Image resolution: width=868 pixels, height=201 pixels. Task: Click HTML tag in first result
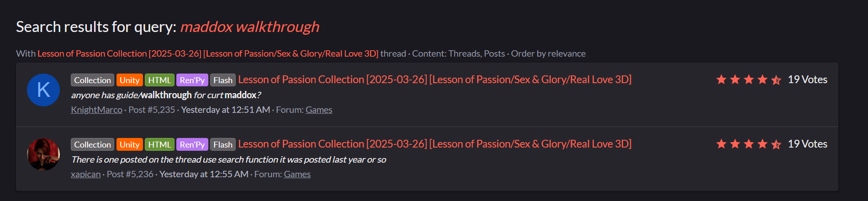pos(159,80)
